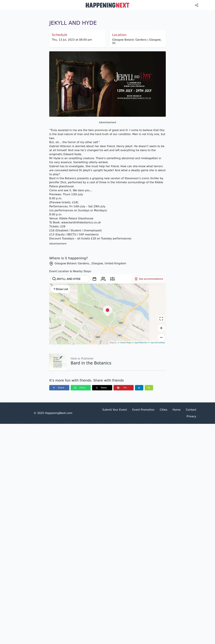Zoom out on the map

tap(161, 337)
